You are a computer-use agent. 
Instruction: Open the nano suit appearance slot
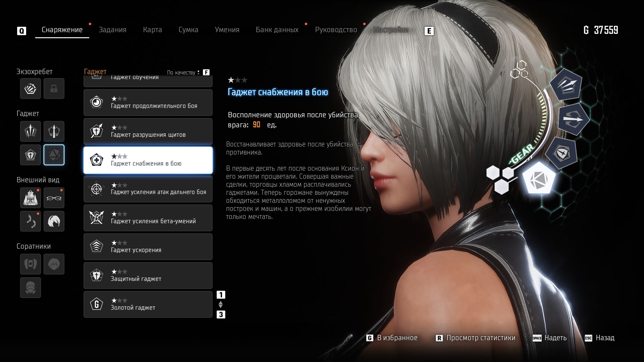coord(31,198)
